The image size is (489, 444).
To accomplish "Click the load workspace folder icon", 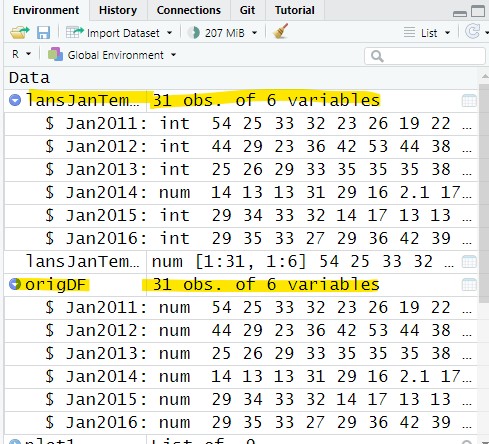I will 20,33.
